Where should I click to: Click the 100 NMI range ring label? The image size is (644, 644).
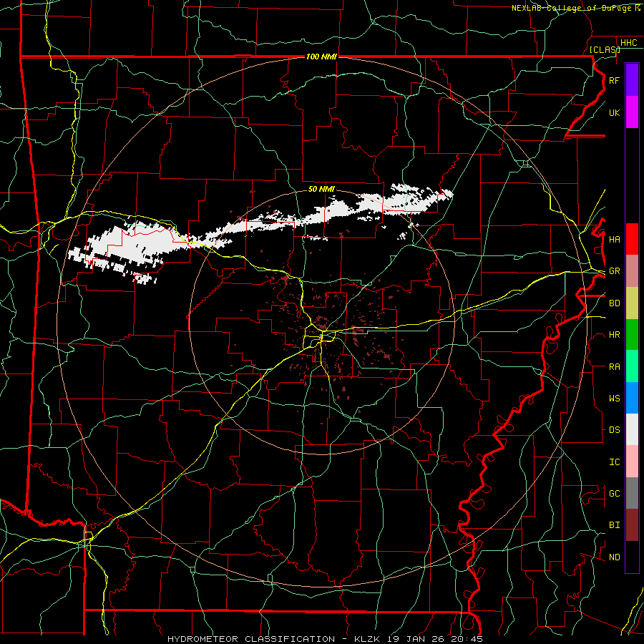click(x=321, y=57)
